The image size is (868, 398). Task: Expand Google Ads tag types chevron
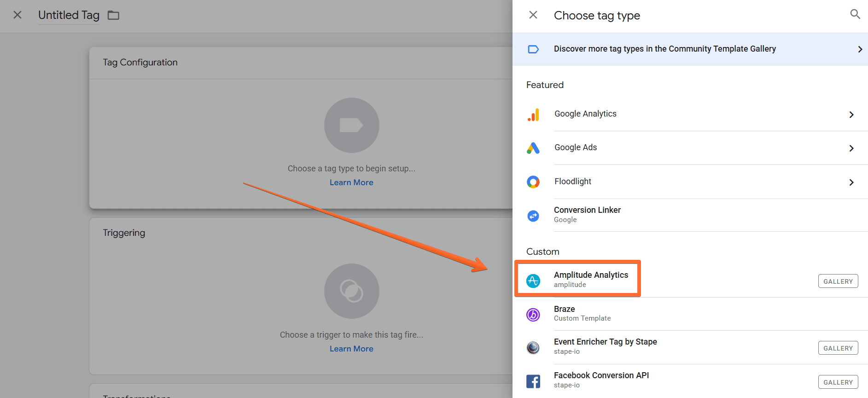click(x=851, y=148)
